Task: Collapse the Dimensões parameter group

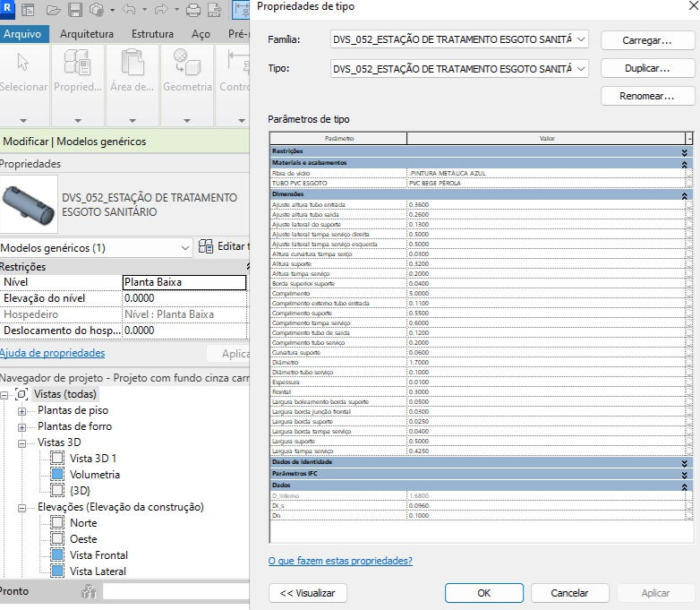Action: (684, 196)
